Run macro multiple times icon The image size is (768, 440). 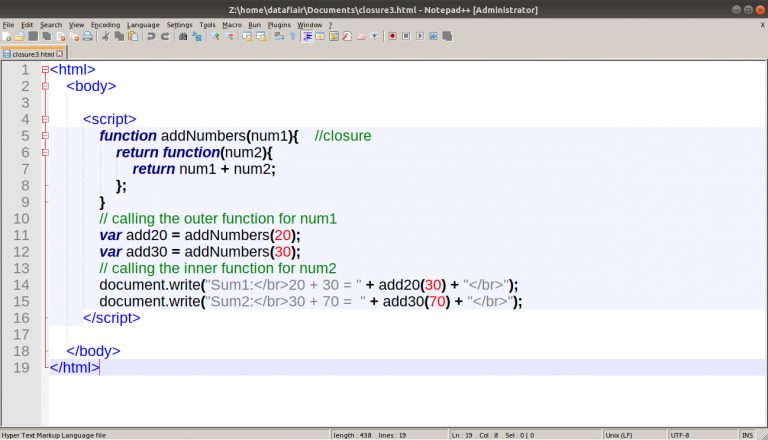[433, 36]
